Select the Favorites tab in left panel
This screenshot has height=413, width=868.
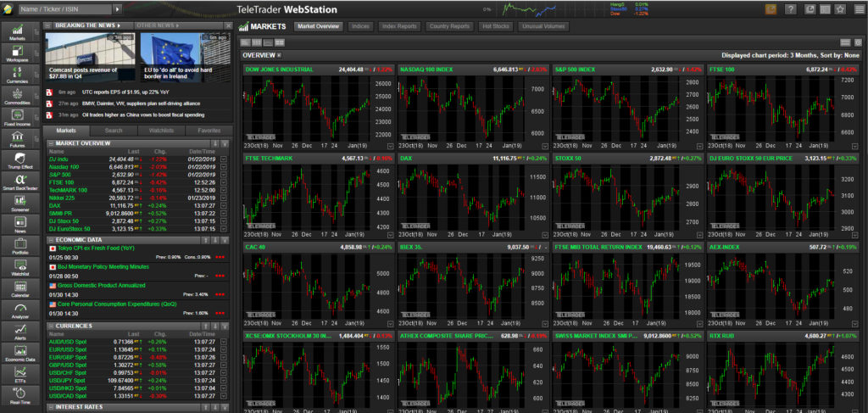coord(209,131)
